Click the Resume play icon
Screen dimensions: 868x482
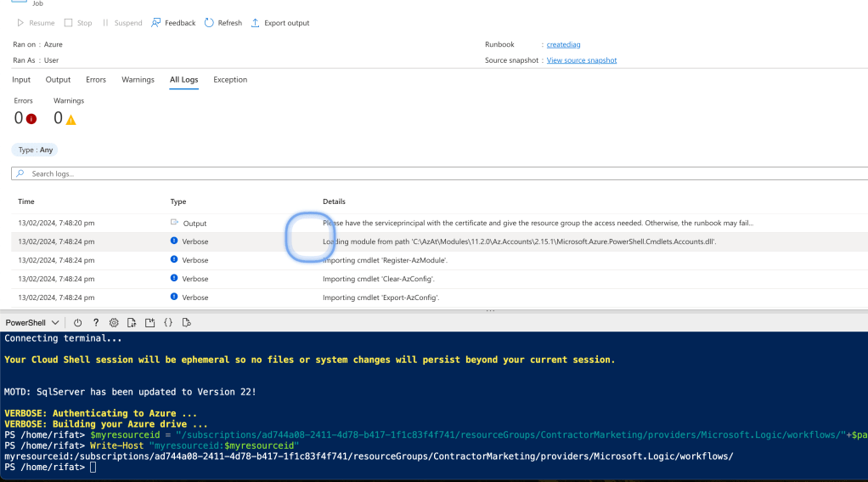(x=20, y=23)
